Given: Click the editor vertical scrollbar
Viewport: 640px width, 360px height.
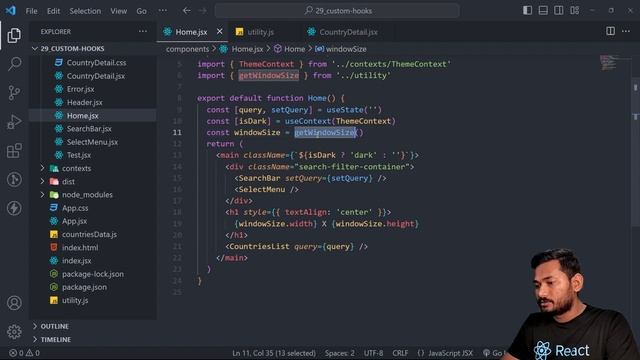Looking at the screenshot, I should [636, 151].
